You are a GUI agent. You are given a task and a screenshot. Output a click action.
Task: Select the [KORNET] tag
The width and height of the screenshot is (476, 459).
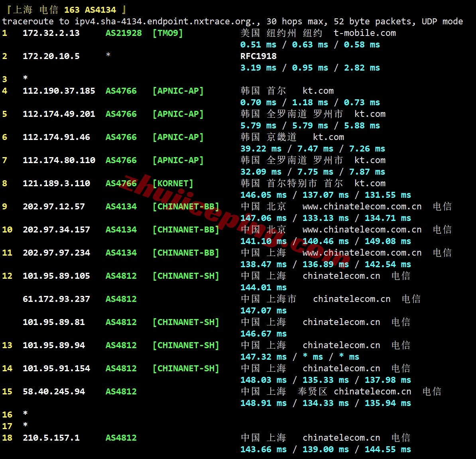click(173, 183)
